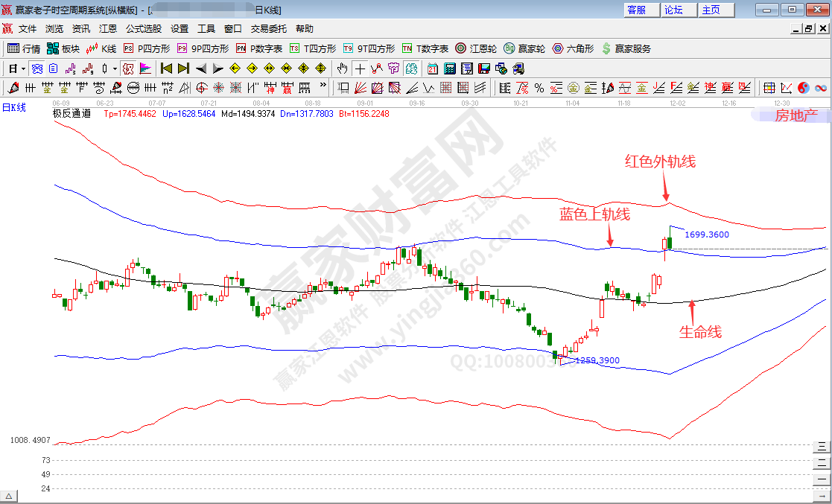
Task: Click the triangle button at bottom-left corner
Action: coord(10,497)
